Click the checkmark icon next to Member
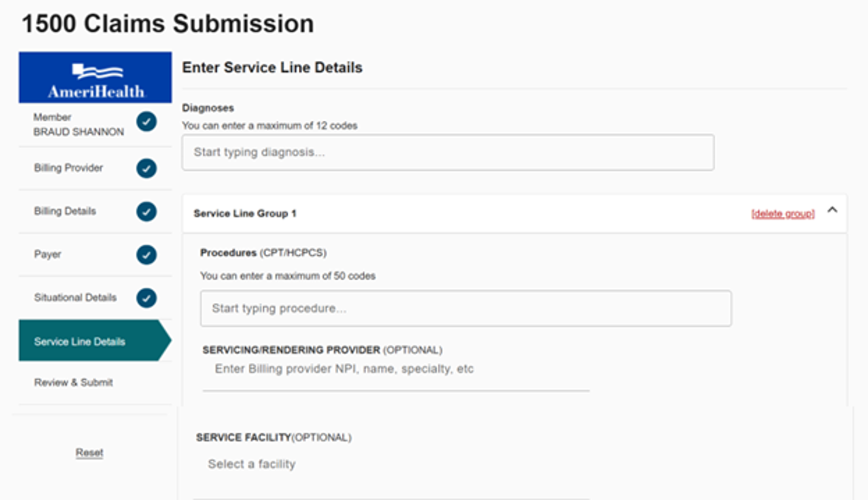The height and width of the screenshot is (500, 868). coord(146,121)
